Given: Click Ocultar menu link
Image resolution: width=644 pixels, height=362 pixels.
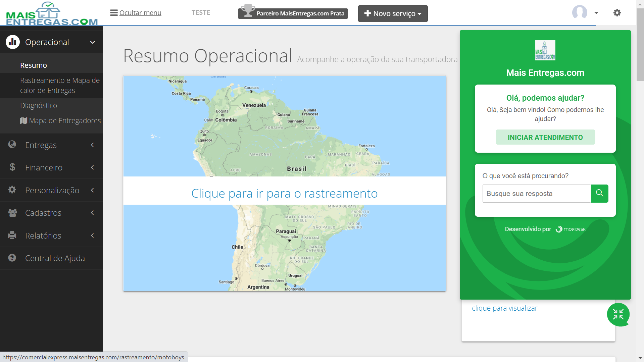Looking at the screenshot, I should pyautogui.click(x=140, y=13).
